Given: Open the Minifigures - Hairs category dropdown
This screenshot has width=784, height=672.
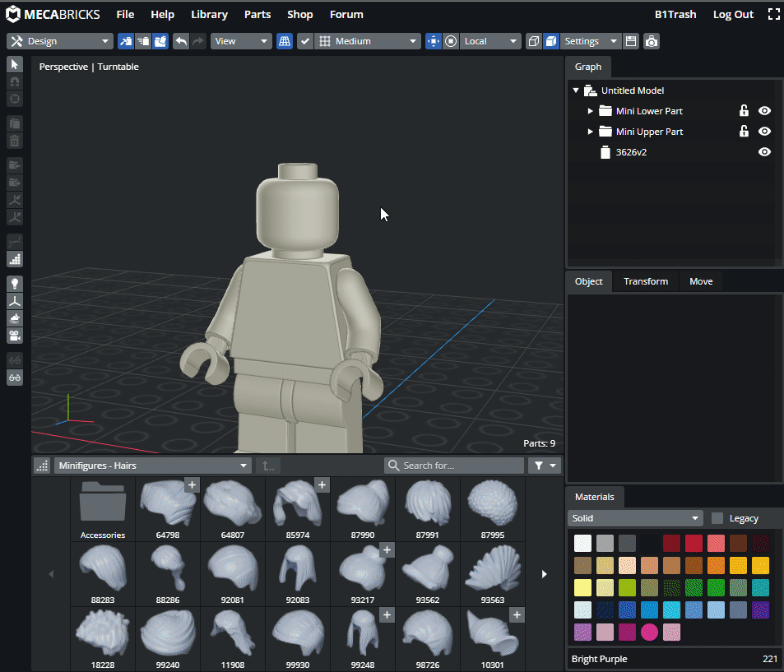Looking at the screenshot, I should pos(152,466).
